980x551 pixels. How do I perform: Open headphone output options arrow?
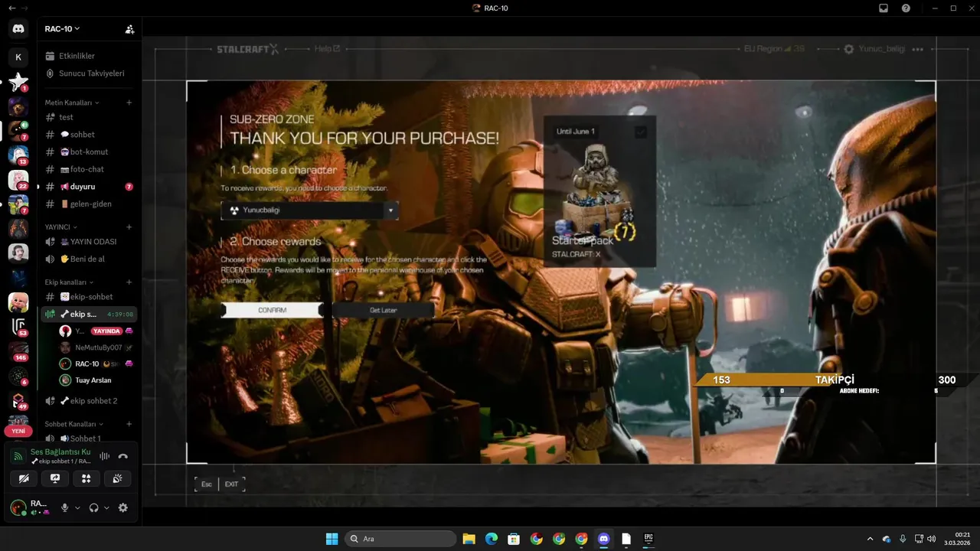point(106,507)
